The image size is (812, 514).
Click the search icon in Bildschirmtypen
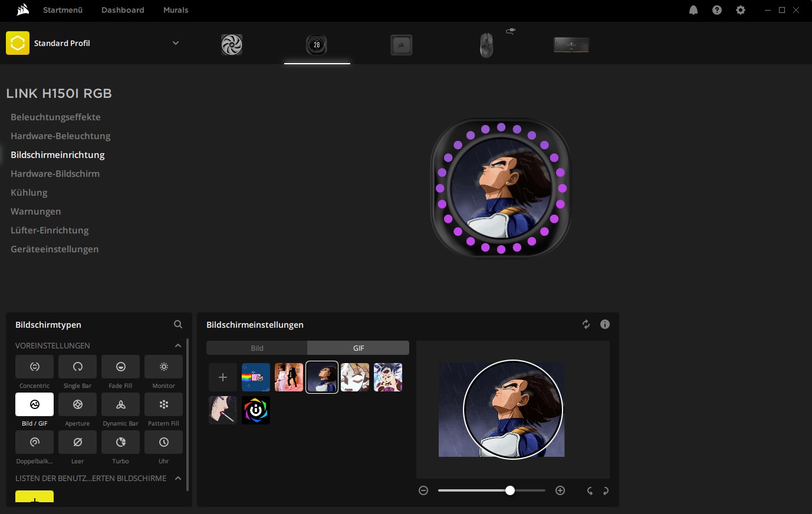point(178,324)
